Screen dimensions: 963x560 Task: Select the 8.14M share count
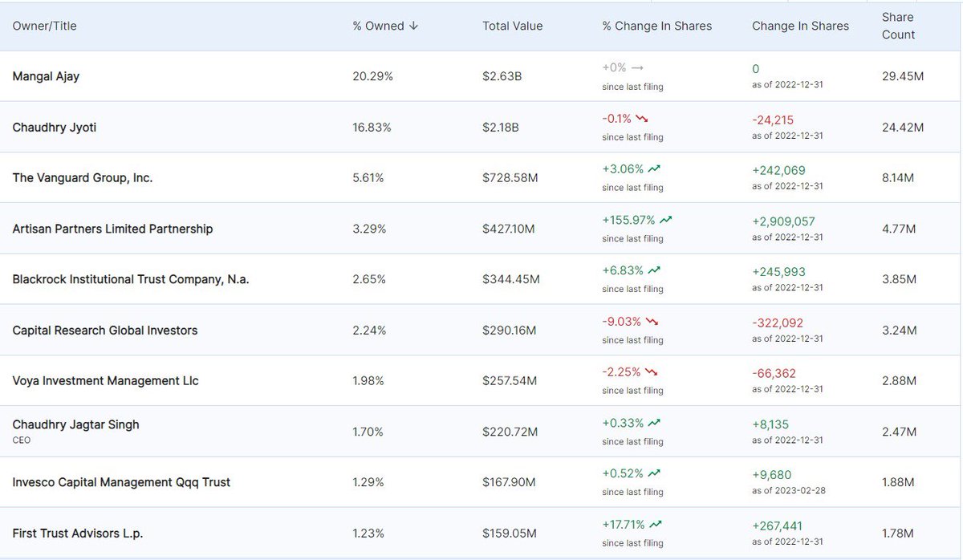click(x=897, y=178)
